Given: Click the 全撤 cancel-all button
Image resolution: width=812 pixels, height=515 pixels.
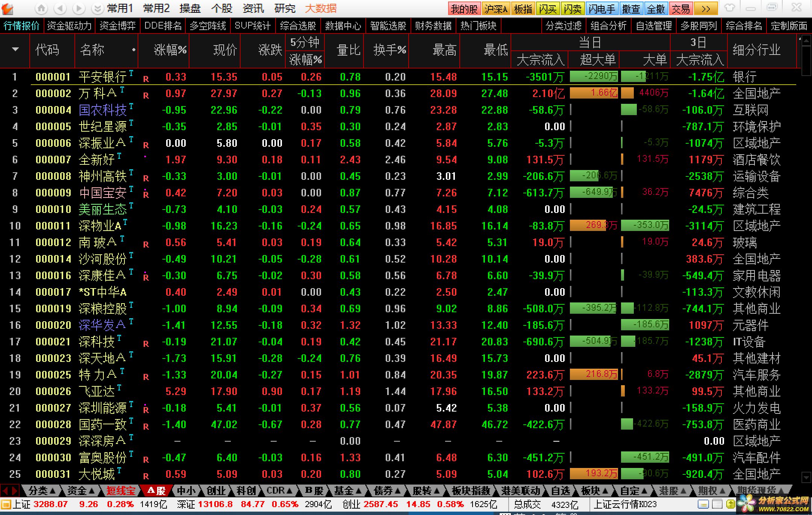Looking at the screenshot, I should pos(656,8).
